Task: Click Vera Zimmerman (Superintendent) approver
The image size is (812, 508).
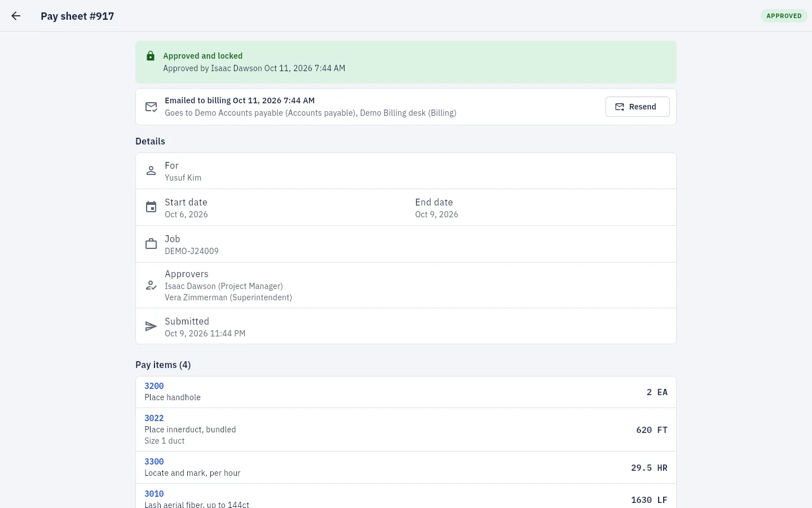Action: (228, 297)
